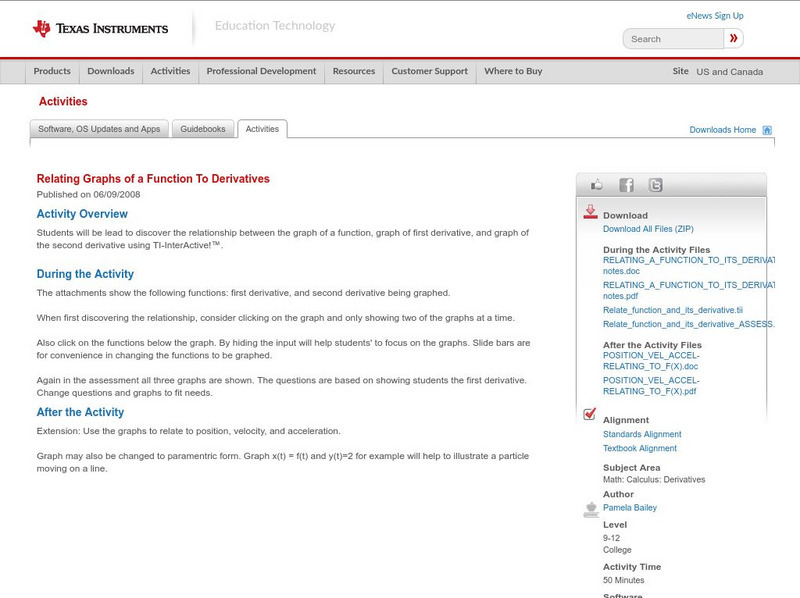
Task: Go to Downloads Home
Action: (x=722, y=130)
